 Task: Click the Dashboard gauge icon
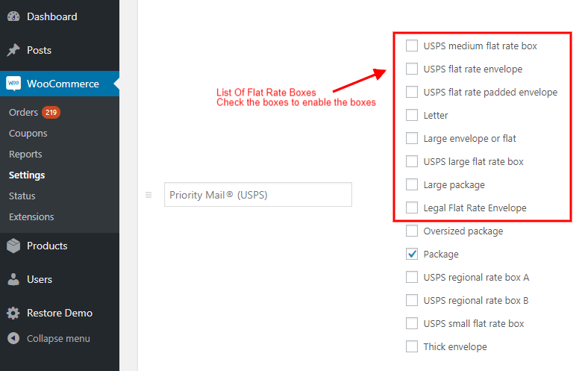(x=13, y=16)
